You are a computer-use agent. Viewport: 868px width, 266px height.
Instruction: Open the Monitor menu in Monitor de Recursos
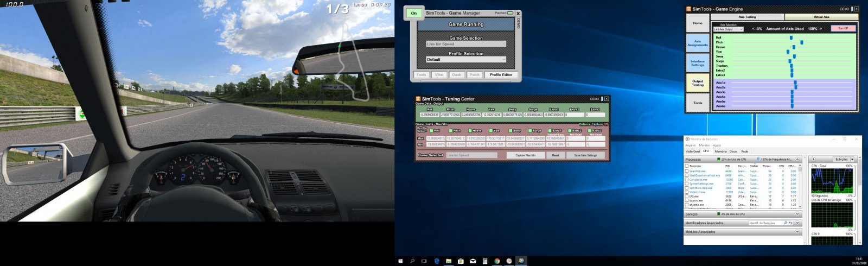point(704,145)
